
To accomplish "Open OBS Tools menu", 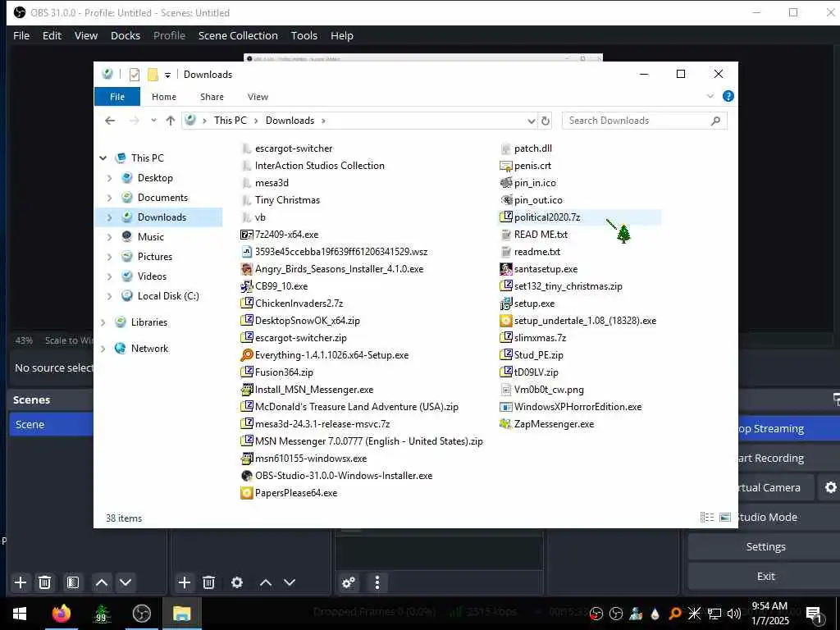I will (304, 35).
